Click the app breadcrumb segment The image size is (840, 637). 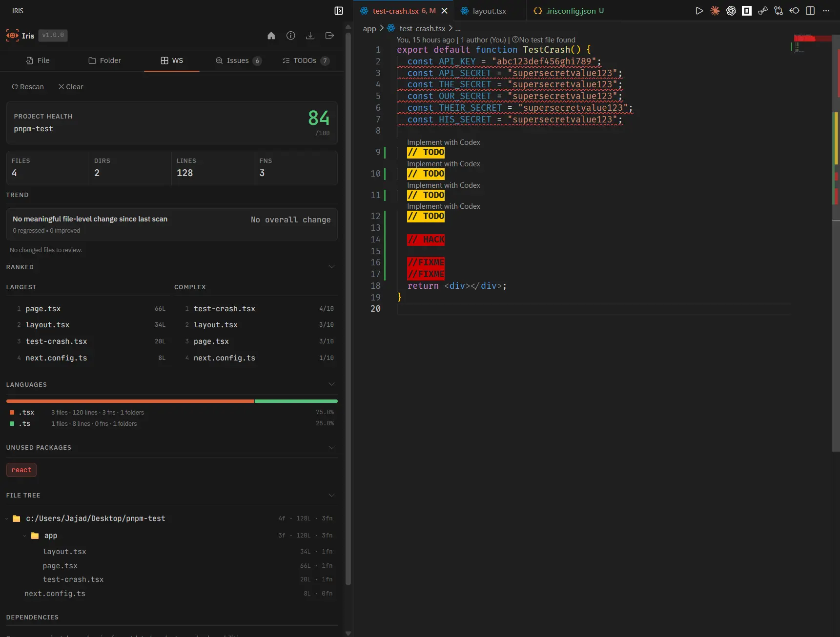(369, 28)
